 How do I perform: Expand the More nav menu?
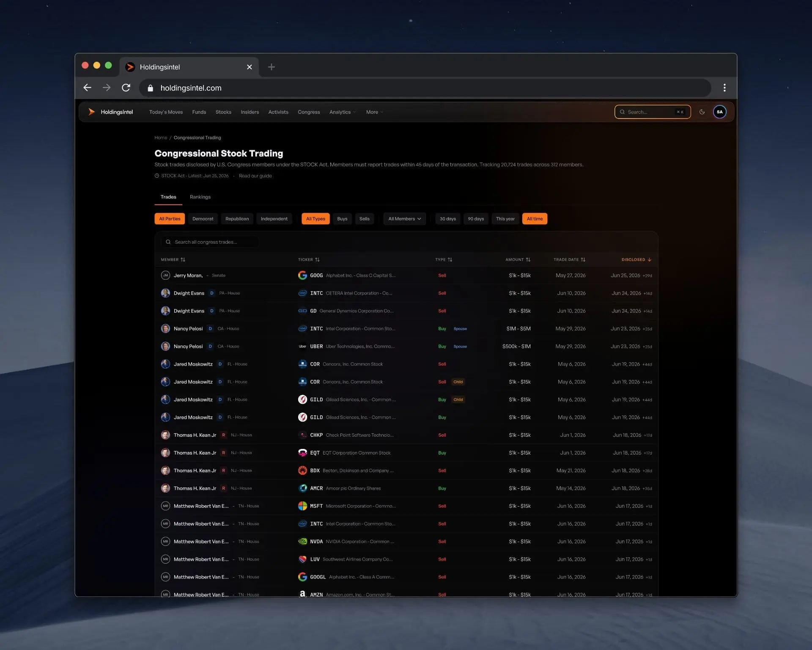coord(374,112)
